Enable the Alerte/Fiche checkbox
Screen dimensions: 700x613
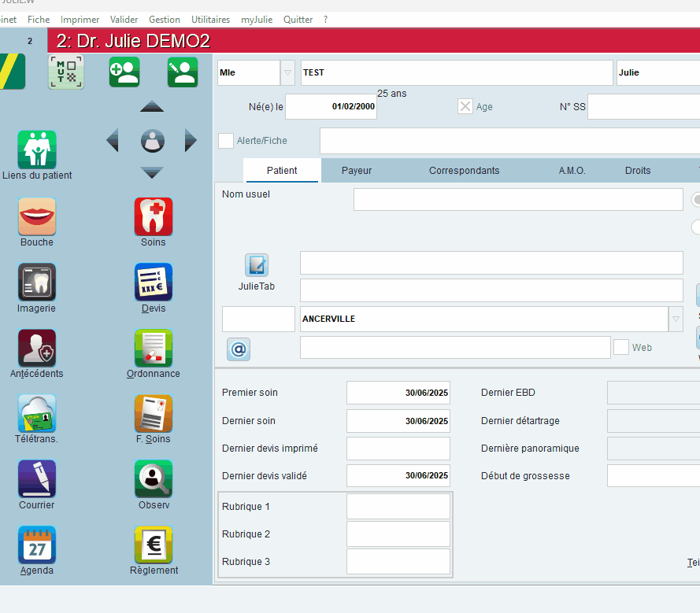click(226, 141)
